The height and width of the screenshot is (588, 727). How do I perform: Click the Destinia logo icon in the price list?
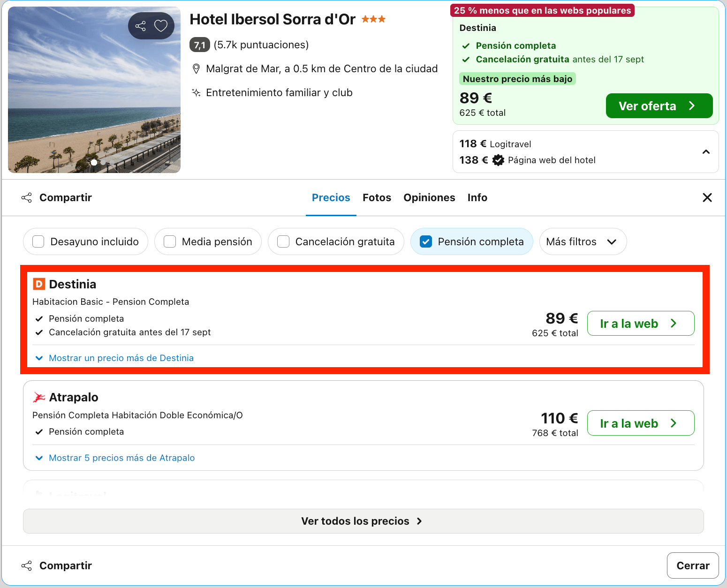pyautogui.click(x=39, y=284)
